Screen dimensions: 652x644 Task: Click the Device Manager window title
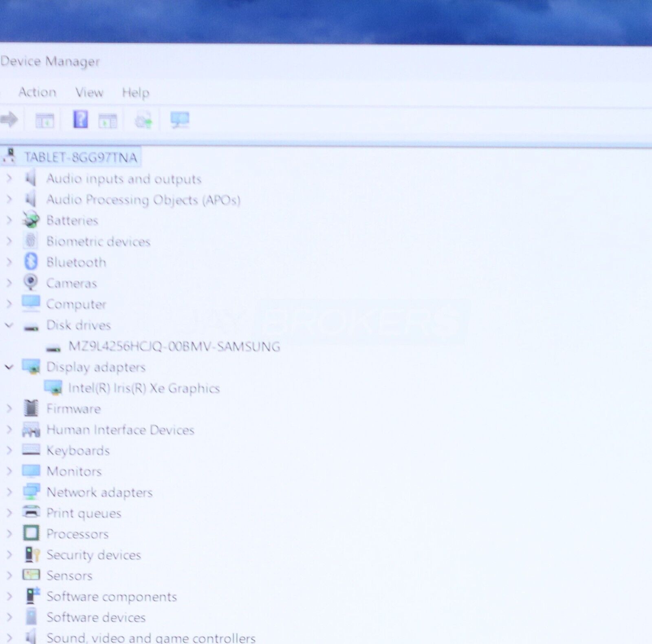pyautogui.click(x=50, y=62)
